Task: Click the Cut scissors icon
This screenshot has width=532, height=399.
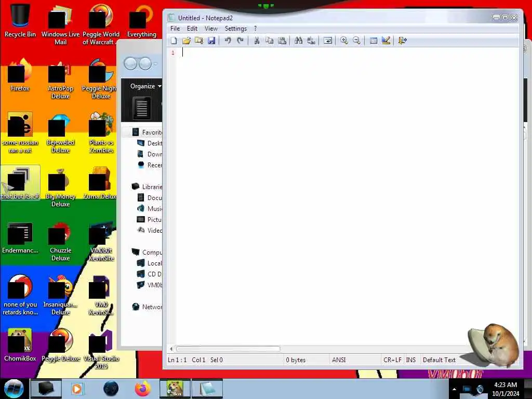Action: tap(257, 41)
